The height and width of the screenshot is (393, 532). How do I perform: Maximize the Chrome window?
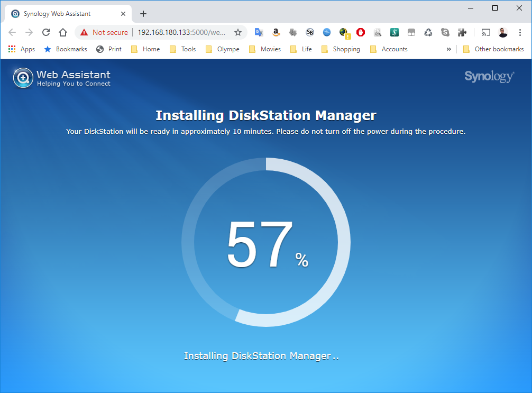[494, 8]
